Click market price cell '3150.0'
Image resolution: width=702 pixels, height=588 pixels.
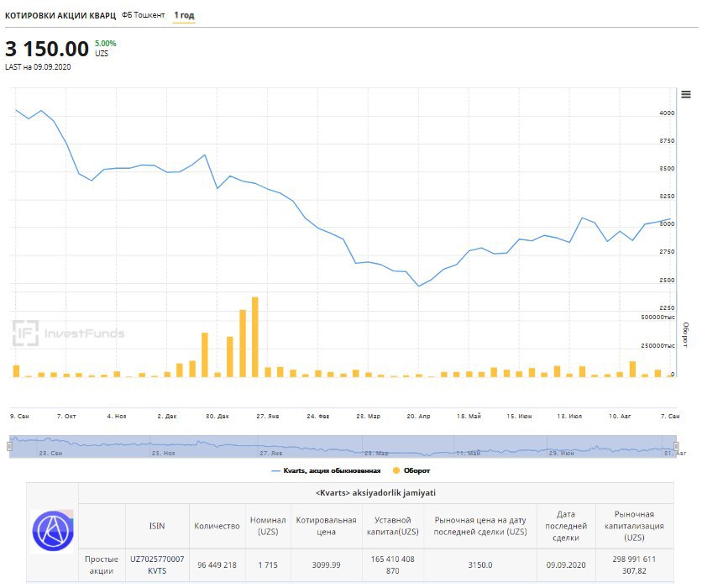tap(480, 565)
